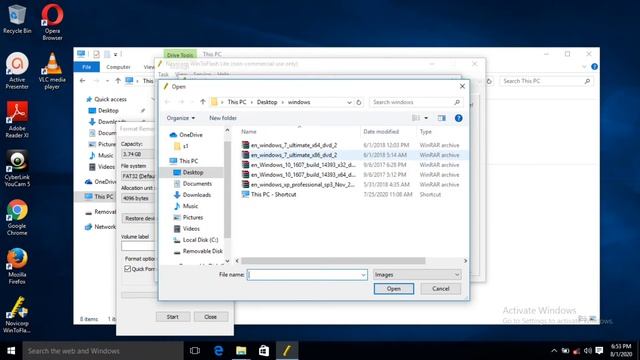Open the File tab in This PC window
640x360 pixels.
(x=87, y=67)
